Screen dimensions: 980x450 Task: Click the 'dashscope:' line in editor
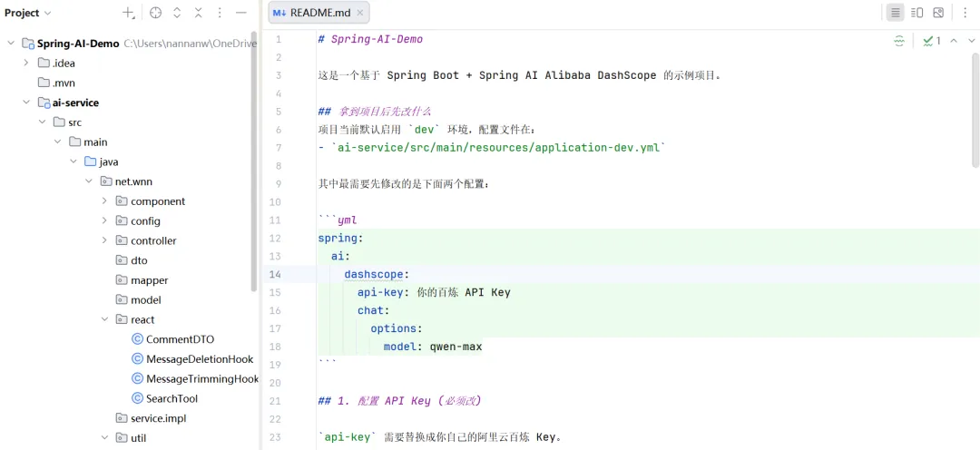pyautogui.click(x=377, y=274)
